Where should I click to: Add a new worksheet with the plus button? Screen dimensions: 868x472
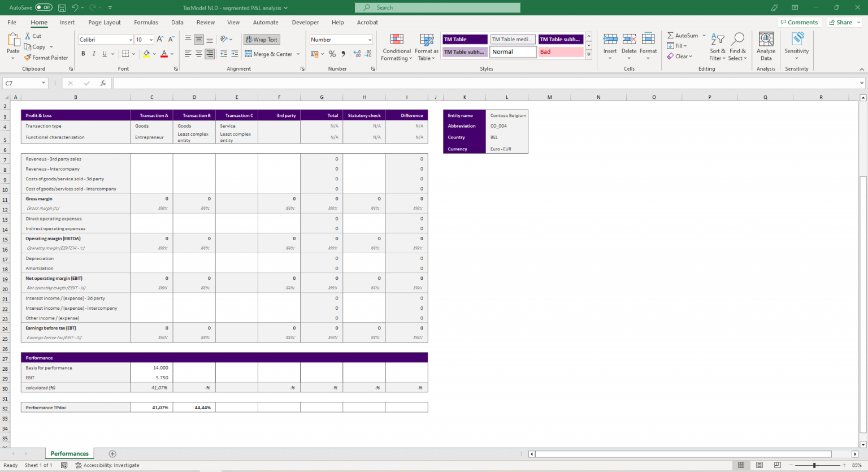(112, 453)
